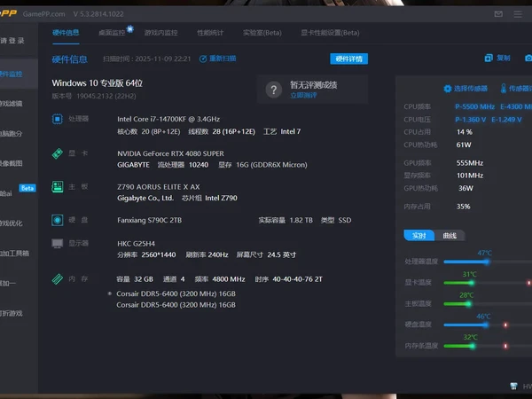Click 'Windows 10 专业版 64位' heading

97,83
